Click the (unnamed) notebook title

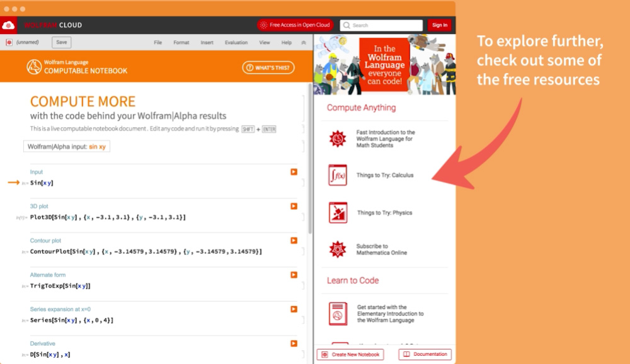point(28,42)
